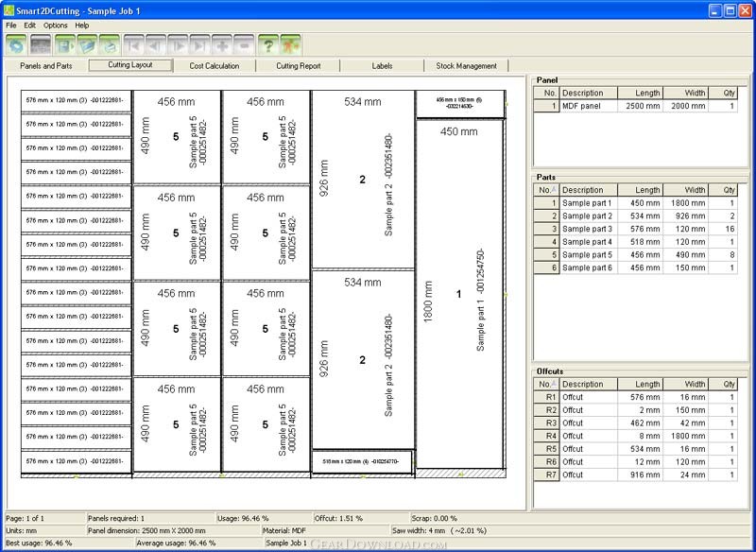Sort Parts table by No. column header
The width and height of the screenshot is (756, 552).
tap(546, 190)
